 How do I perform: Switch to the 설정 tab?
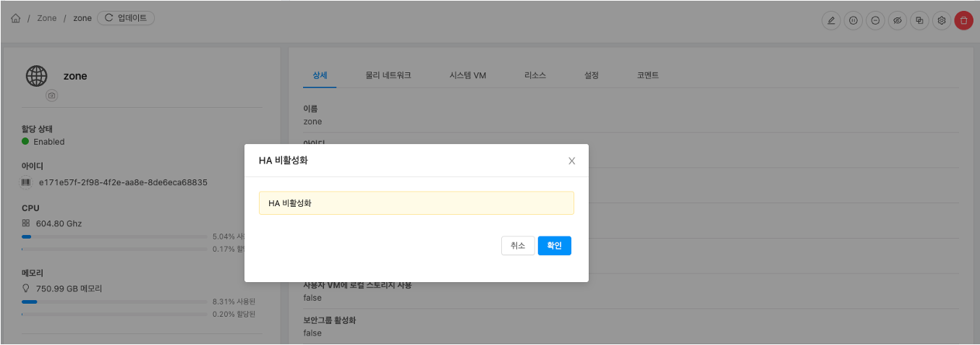tap(592, 75)
